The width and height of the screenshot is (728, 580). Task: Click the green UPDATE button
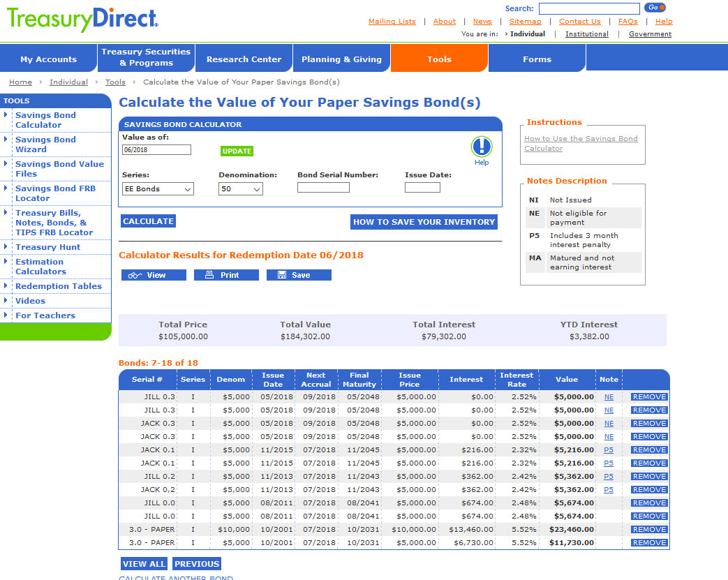237,151
